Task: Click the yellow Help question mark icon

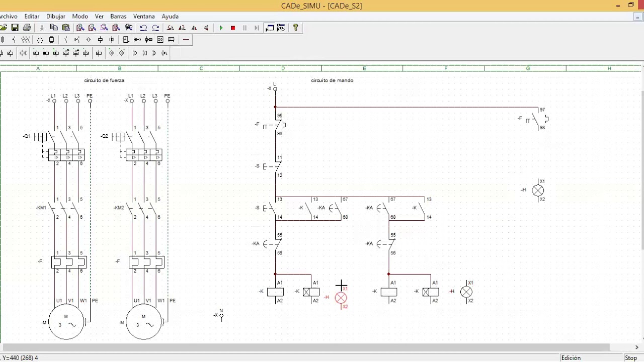Action: point(295,28)
